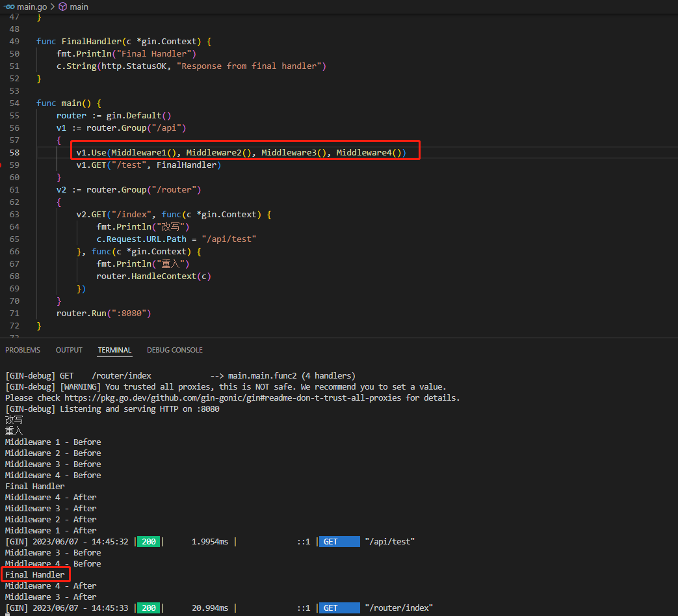Screen dimensions: 678x616
Task: Click Middleware2() in v1.Use call
Action: (x=219, y=153)
